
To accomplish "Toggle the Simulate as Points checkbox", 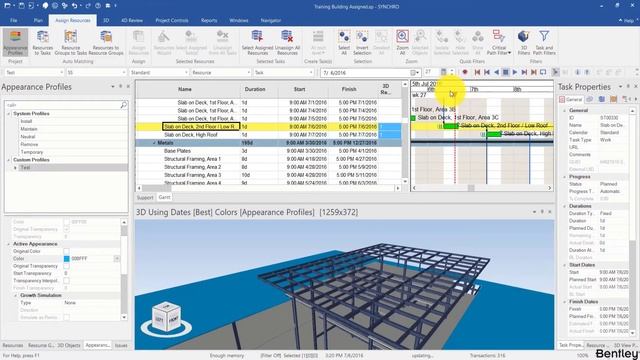I will tap(67, 317).
